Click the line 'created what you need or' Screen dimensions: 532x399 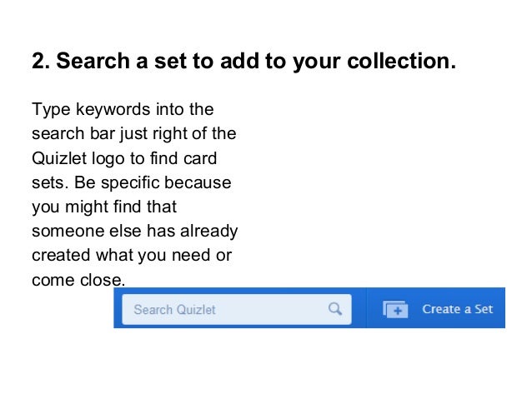132,255
